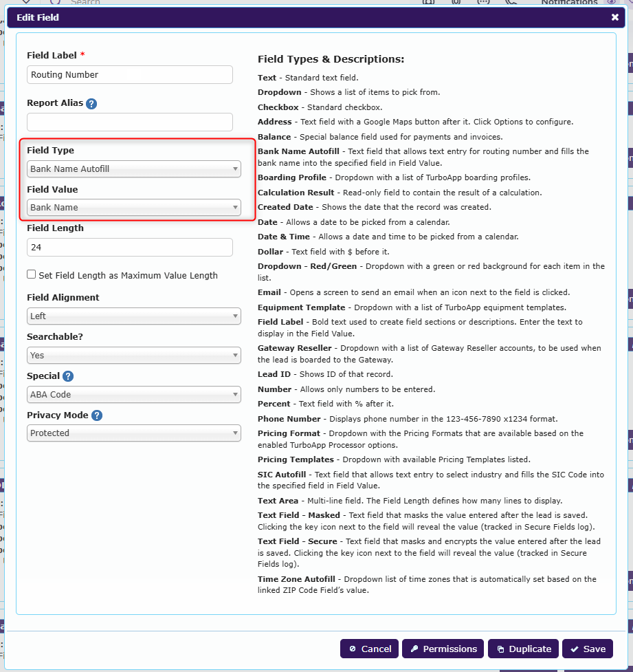Click 'Phone Number' description entry
633x672 pixels.
(408, 419)
